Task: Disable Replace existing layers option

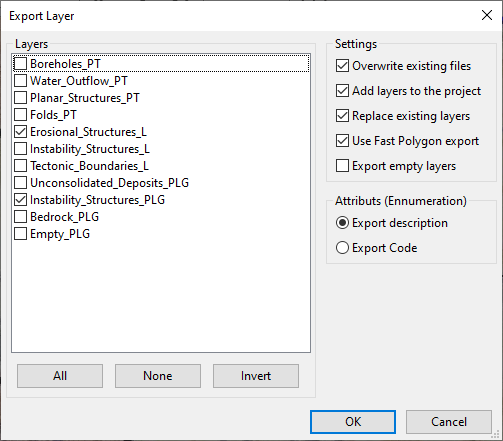Action: pyautogui.click(x=342, y=116)
